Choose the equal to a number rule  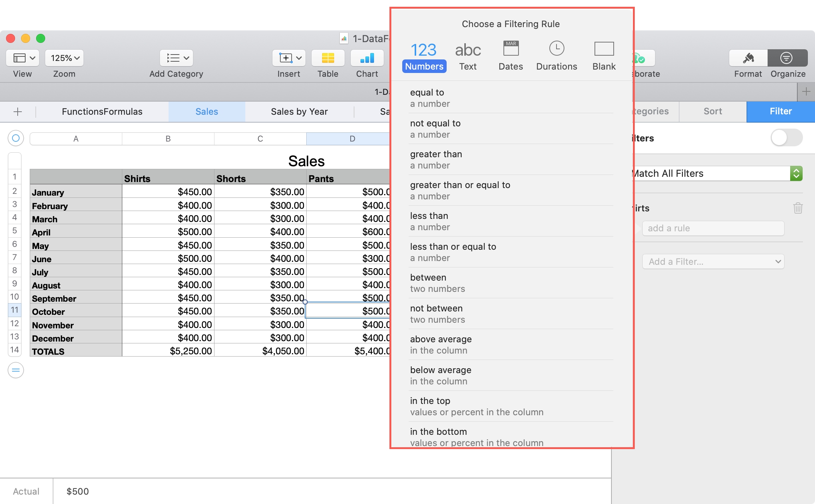[511, 98]
